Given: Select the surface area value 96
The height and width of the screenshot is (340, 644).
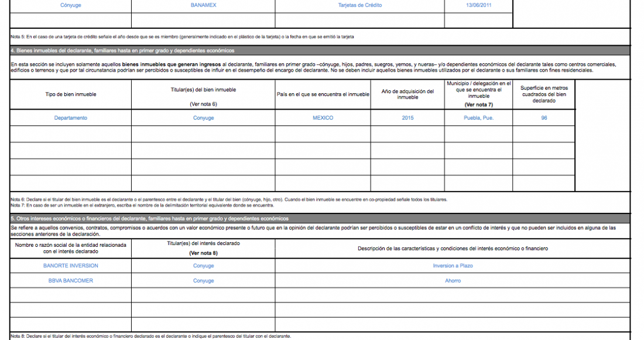Looking at the screenshot, I should click(x=544, y=118).
